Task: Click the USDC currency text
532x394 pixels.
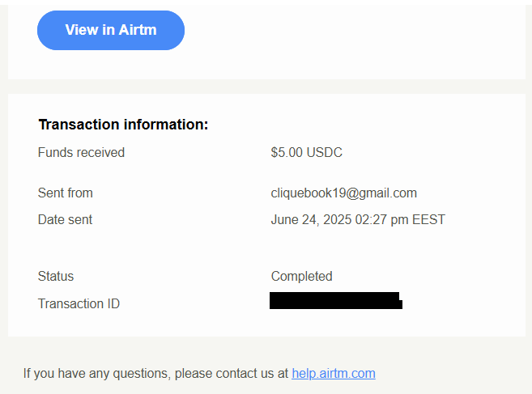Action: click(x=324, y=153)
